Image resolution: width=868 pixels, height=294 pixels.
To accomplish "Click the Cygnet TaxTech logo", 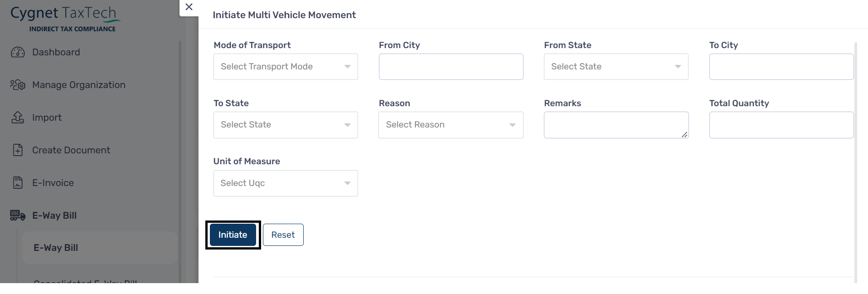I will point(66,19).
